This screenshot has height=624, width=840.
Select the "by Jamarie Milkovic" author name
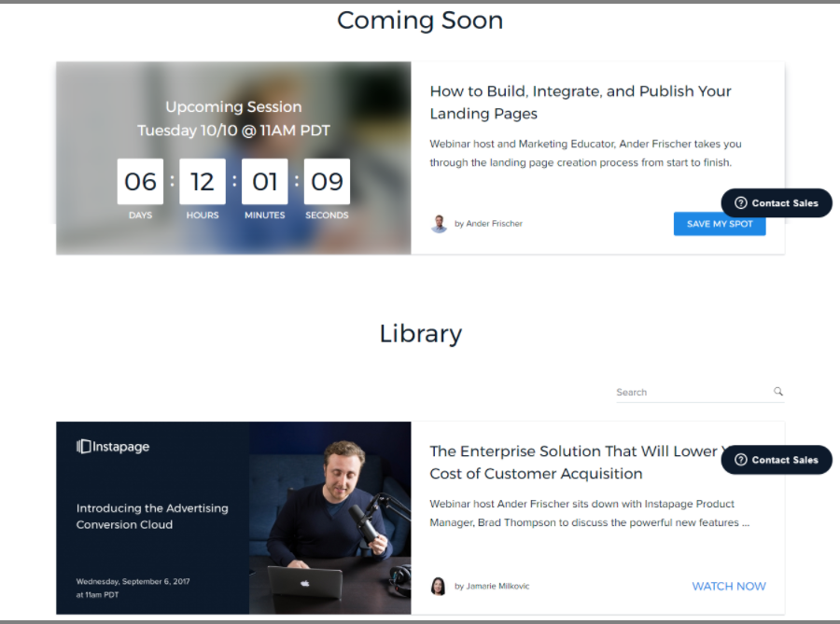492,586
